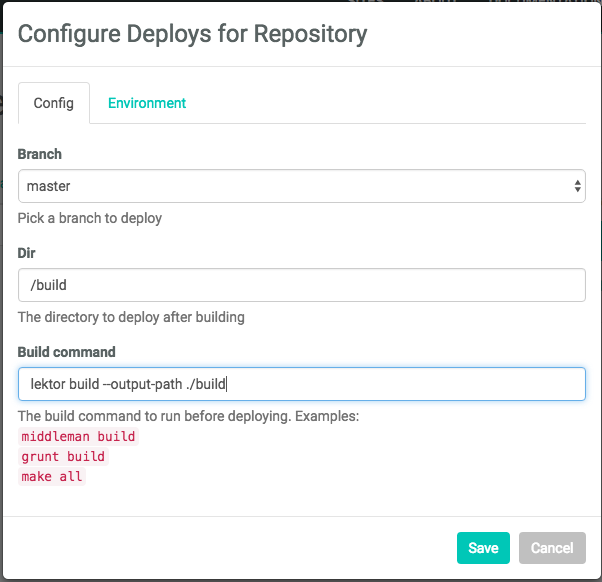Click the build command description ending 'Examples:'
This screenshot has width=602, height=582.
188,415
